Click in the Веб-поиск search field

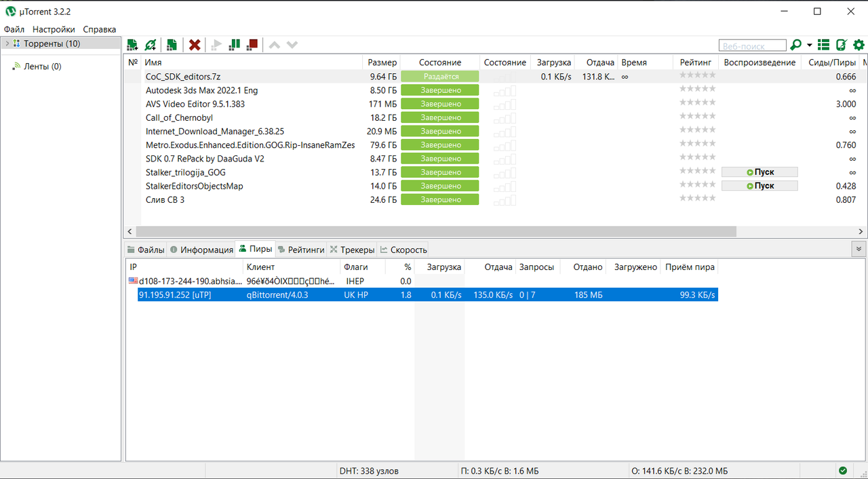tap(753, 45)
